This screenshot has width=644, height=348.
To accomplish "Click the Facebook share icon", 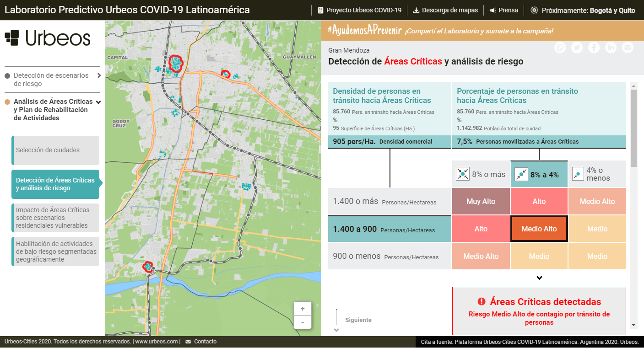I will [594, 48].
